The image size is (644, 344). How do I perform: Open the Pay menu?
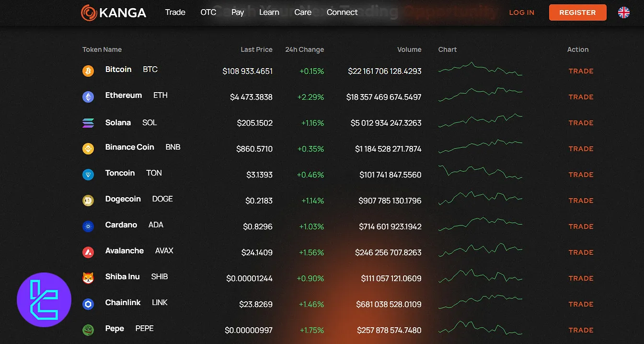238,12
